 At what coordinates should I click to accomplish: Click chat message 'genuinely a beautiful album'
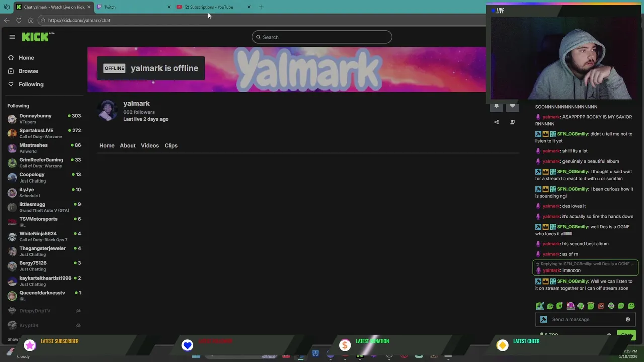(x=591, y=161)
